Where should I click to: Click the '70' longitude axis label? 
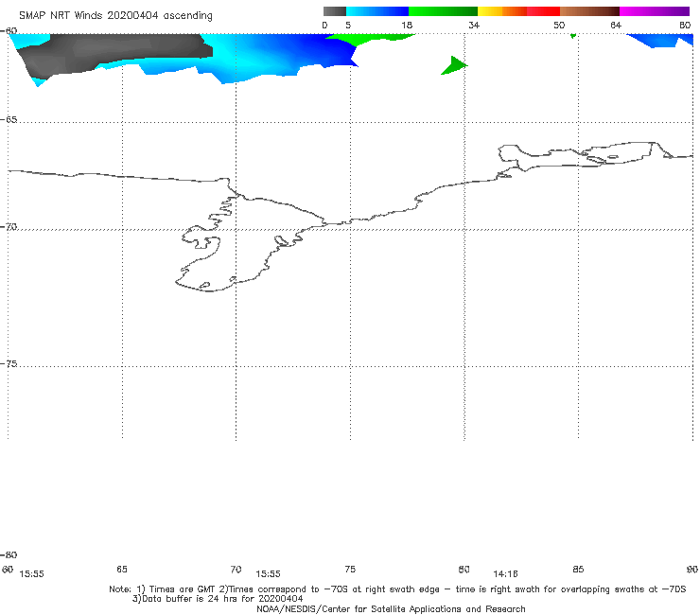click(236, 569)
